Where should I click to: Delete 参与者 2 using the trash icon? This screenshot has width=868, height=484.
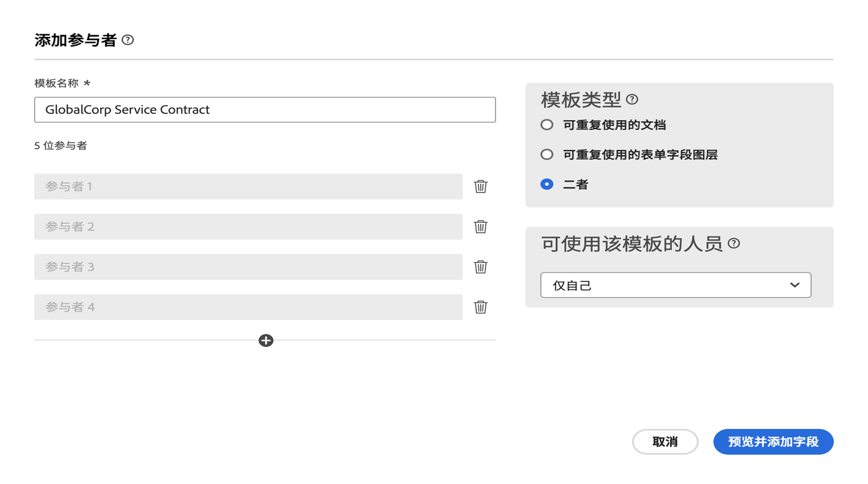click(480, 227)
